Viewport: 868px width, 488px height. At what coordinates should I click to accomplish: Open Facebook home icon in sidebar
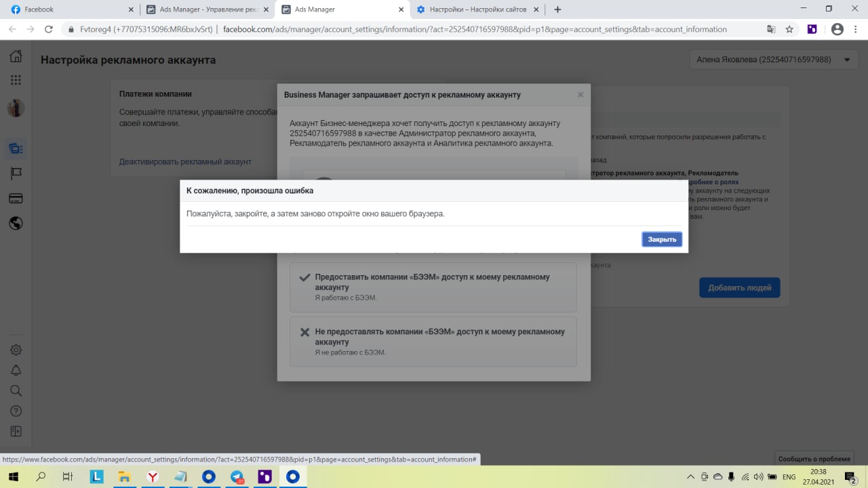[x=16, y=56]
